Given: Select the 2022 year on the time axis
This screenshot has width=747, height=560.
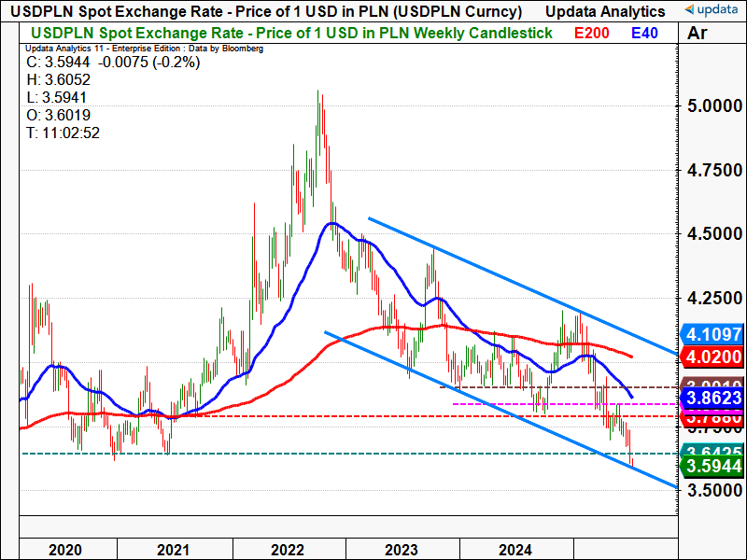Looking at the screenshot, I should click(288, 550).
